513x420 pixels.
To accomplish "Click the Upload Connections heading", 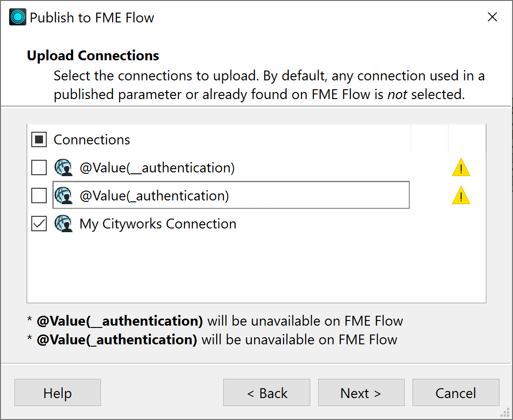I will tap(93, 55).
